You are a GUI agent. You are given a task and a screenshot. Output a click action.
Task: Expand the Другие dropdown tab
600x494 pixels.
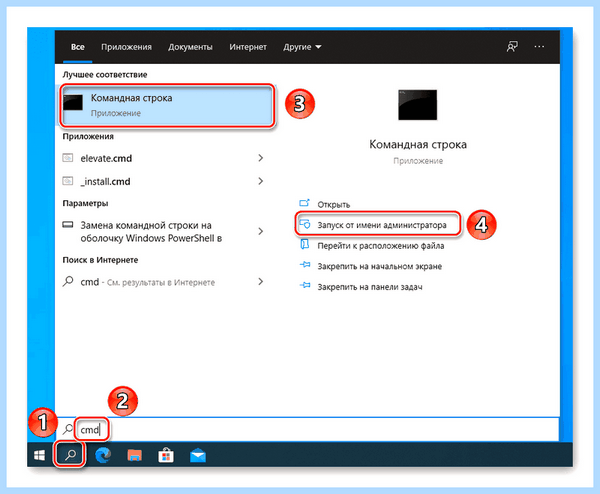(302, 47)
